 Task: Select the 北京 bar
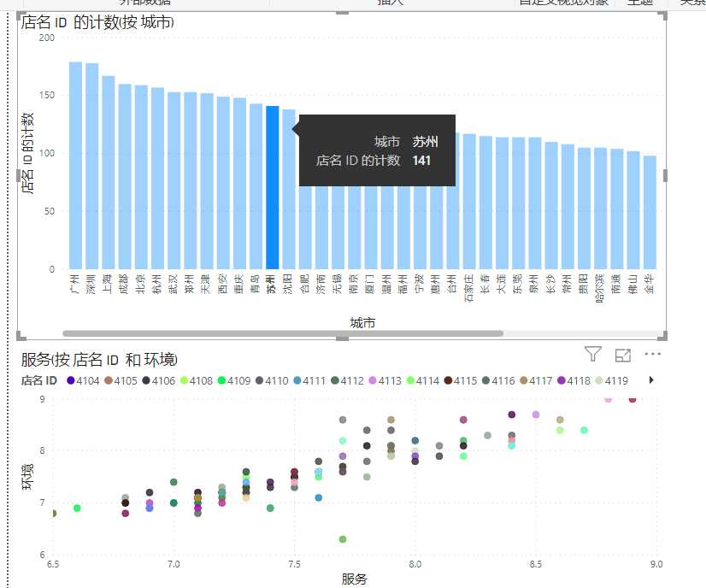pyautogui.click(x=141, y=177)
